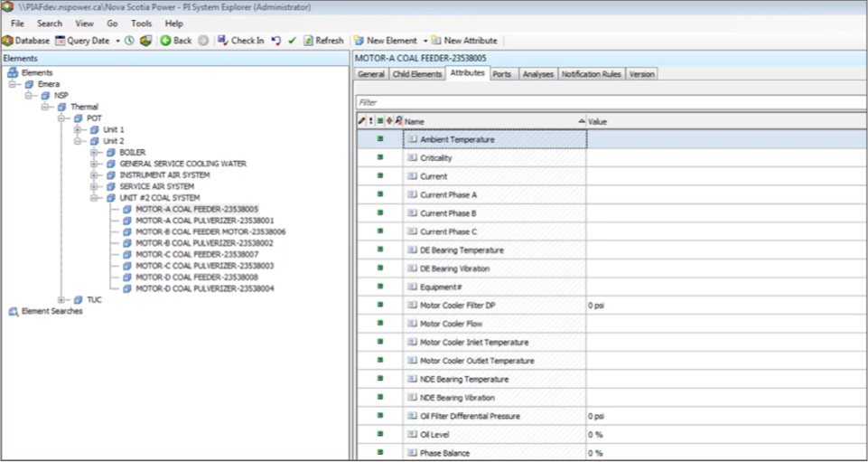Screen dimensions: 868x462
Task: Switch to the Ports tab
Action: 501,74
